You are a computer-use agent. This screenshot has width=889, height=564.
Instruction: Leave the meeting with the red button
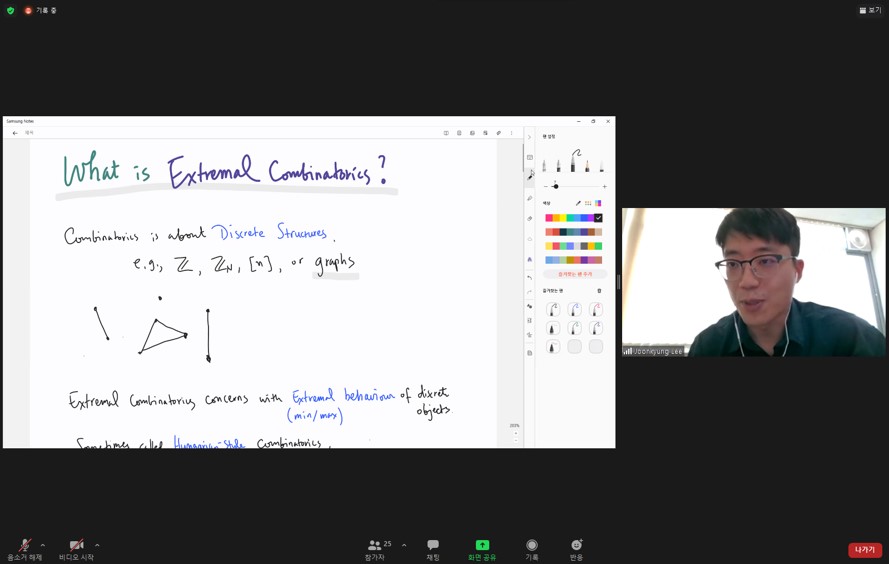coord(865,550)
